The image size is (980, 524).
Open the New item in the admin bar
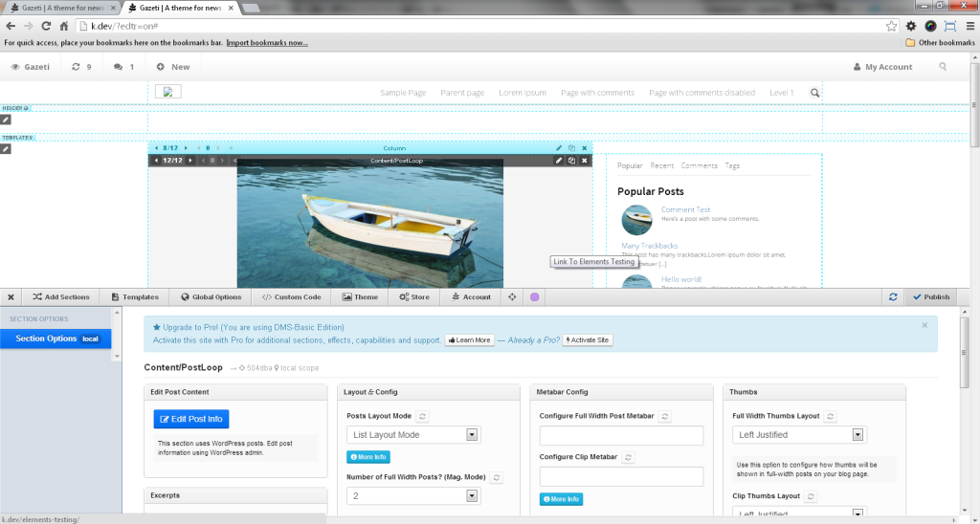(x=173, y=67)
